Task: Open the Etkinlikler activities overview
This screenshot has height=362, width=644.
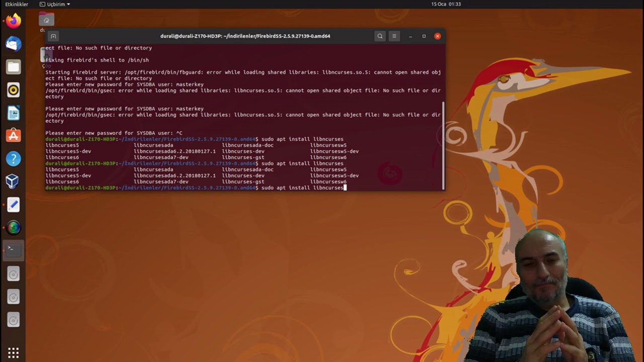Action: (x=17, y=4)
